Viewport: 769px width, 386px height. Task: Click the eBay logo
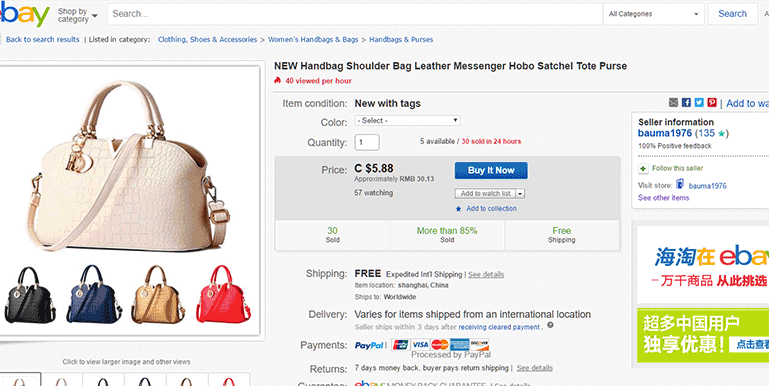pos(25,15)
